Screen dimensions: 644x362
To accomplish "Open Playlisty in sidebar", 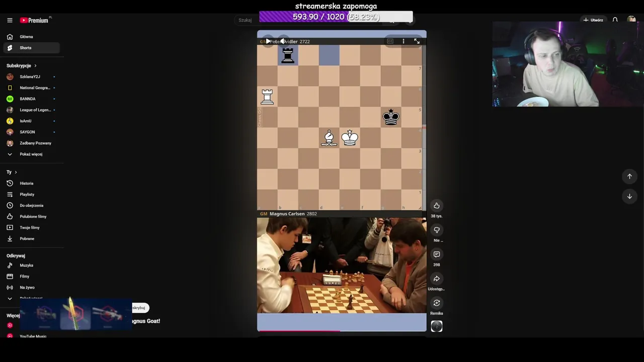I will [31, 195].
